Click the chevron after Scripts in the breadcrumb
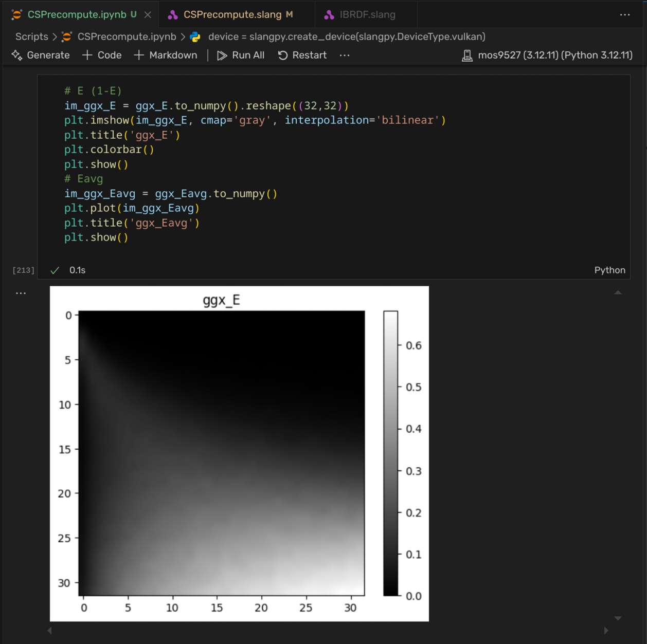This screenshot has height=644, width=647. 53,36
